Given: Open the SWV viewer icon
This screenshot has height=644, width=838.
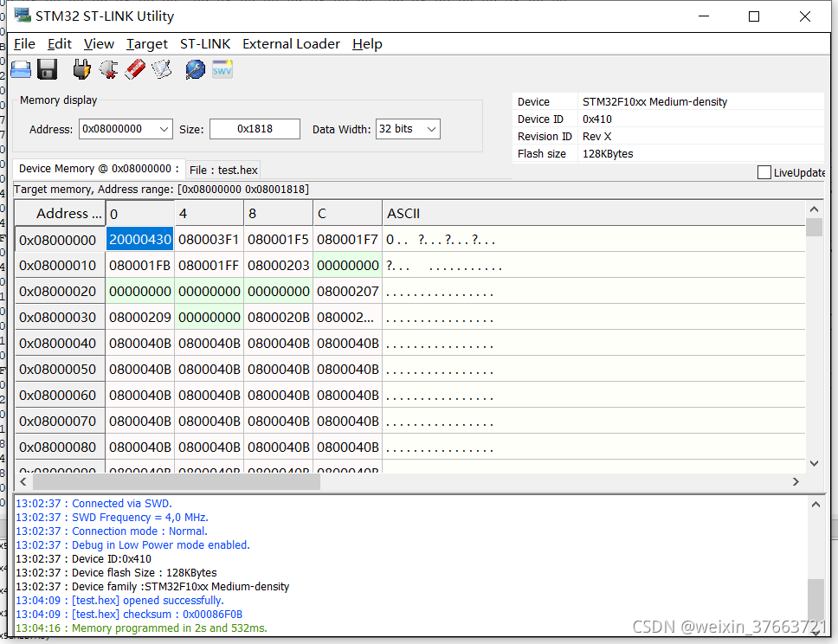Looking at the screenshot, I should (x=222, y=69).
